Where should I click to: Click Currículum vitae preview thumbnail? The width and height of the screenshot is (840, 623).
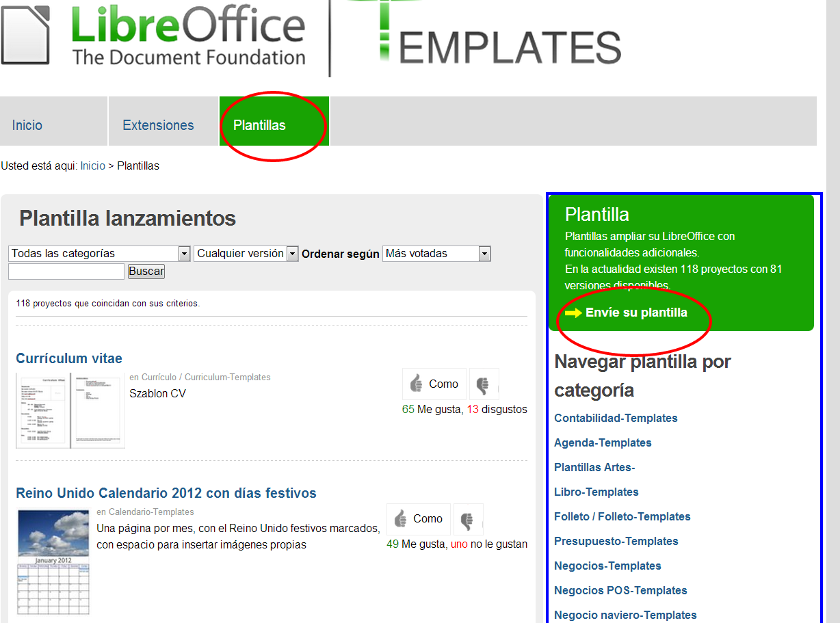pos(70,410)
